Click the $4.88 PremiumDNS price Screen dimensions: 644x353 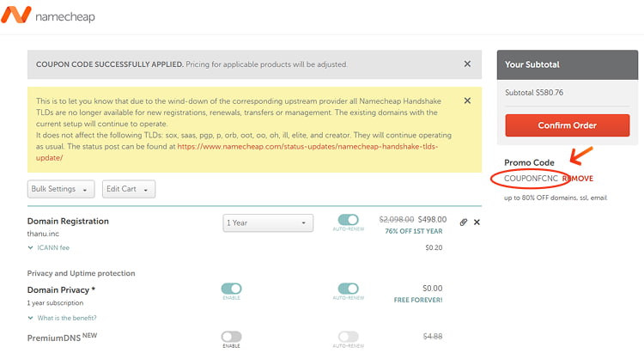click(433, 336)
